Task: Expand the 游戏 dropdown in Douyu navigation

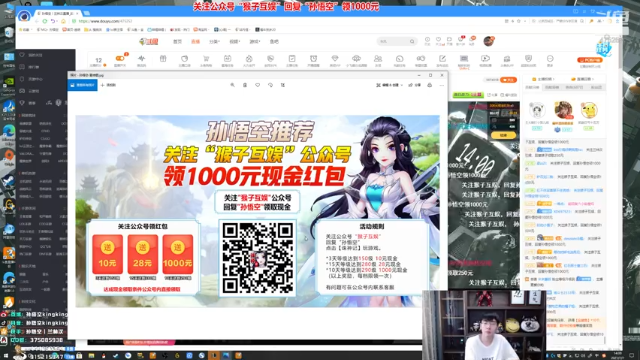Action: pyautogui.click(x=255, y=41)
